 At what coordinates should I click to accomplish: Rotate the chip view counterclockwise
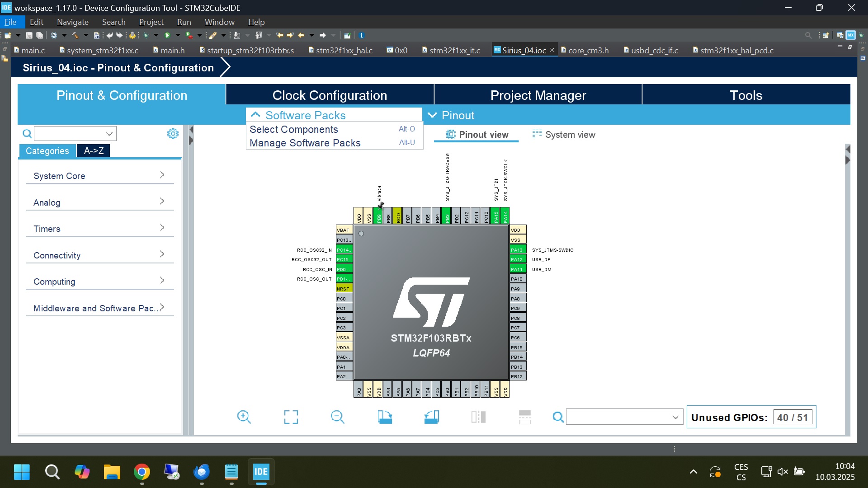click(432, 417)
